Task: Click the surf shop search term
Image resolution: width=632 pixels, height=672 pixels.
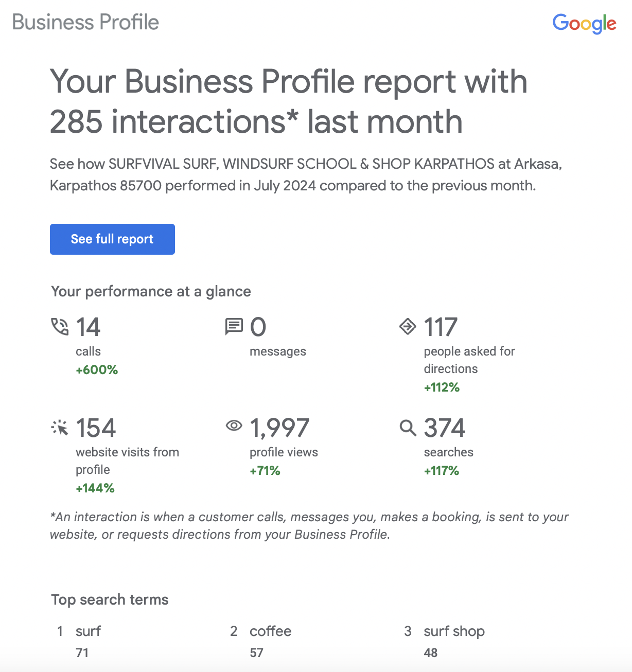Action: point(454,631)
